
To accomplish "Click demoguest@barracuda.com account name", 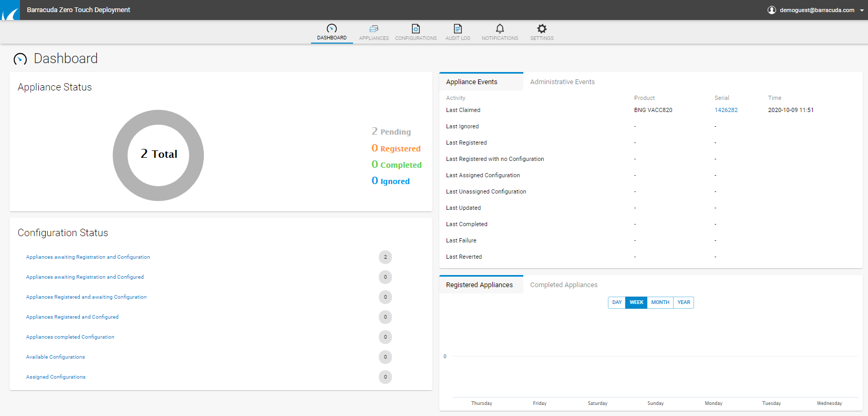I will pyautogui.click(x=817, y=10).
